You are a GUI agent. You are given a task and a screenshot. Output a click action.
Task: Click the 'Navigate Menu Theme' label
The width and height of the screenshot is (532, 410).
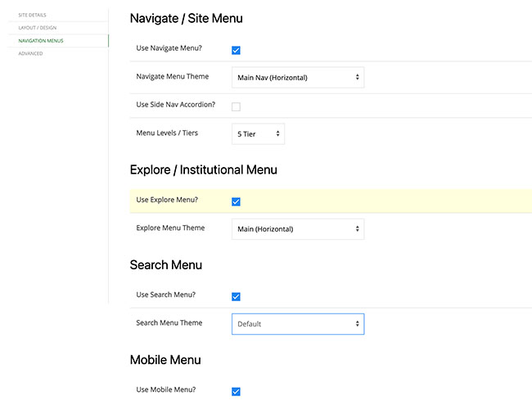tap(172, 76)
